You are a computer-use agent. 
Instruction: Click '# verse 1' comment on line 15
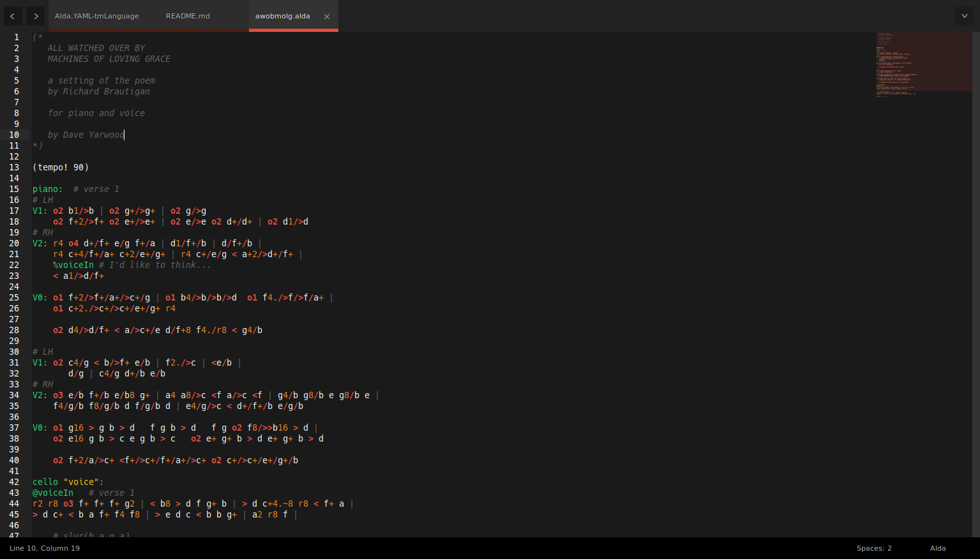pos(96,189)
